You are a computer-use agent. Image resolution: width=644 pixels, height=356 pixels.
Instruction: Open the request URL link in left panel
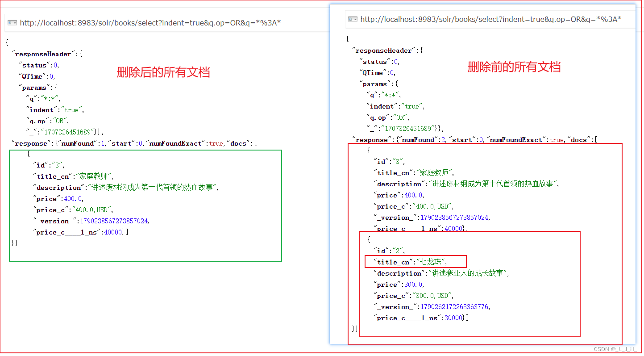tap(150, 23)
